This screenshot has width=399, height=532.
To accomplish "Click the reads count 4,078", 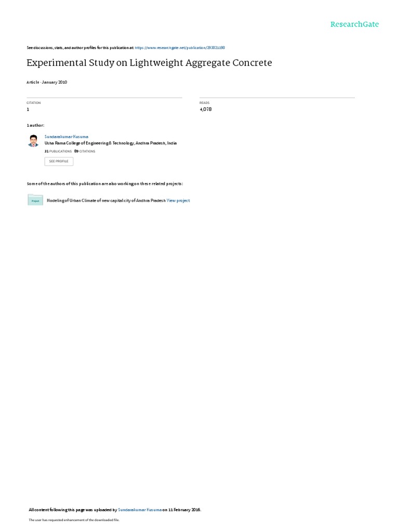I will [206, 109].
